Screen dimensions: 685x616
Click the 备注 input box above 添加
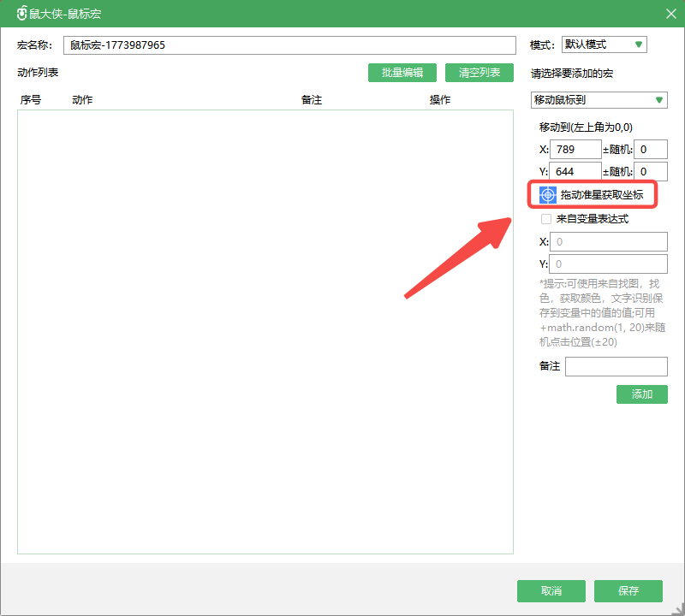616,366
